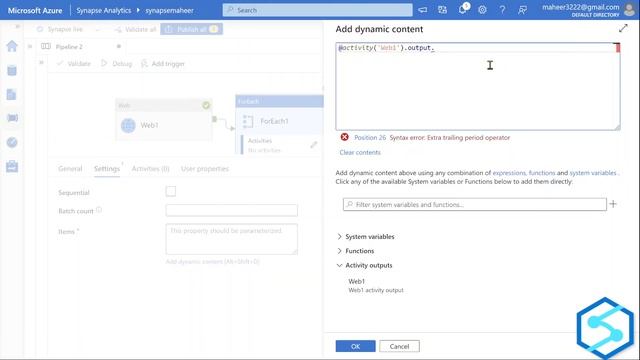The height and width of the screenshot is (360, 640).
Task: Expand the left navigation sidebar chevron
Action: [x=17, y=27]
